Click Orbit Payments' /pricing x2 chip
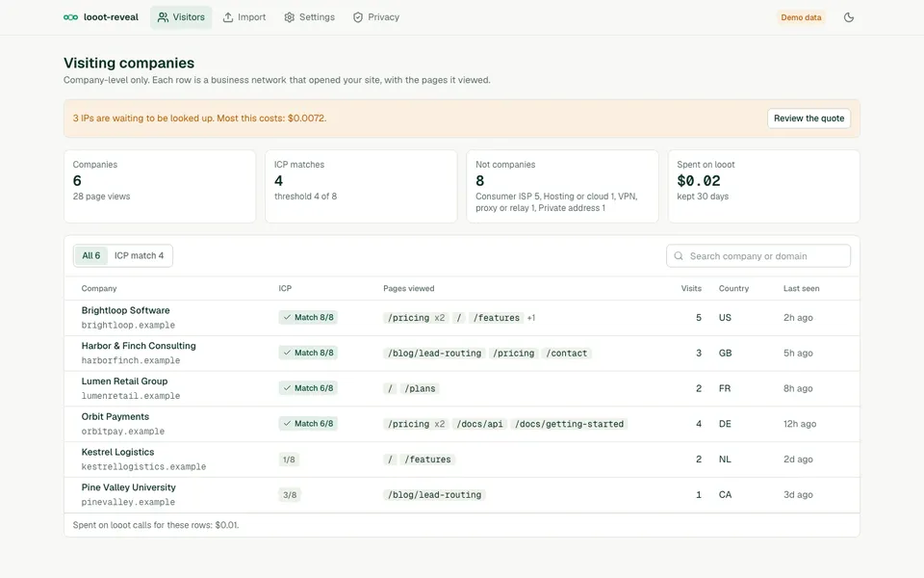 [x=416, y=424]
